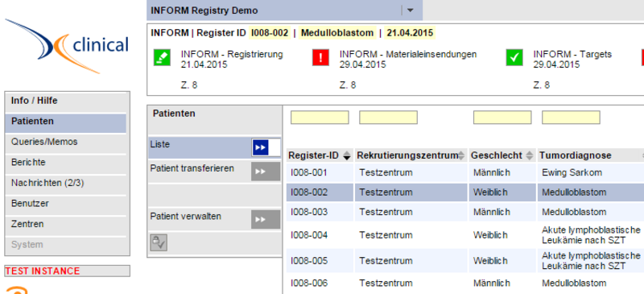644x294 pixels.
Task: Click the blue arrow button next to Liste
Action: coord(261,147)
